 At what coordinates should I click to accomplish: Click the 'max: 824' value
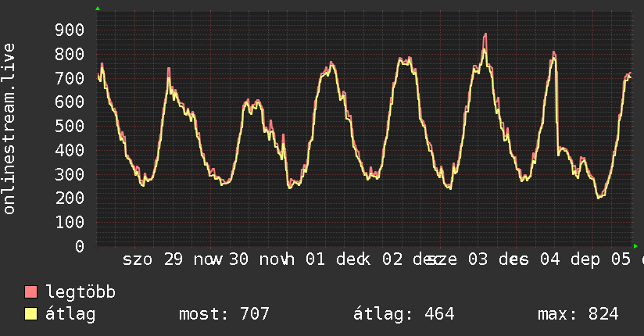(x=578, y=314)
